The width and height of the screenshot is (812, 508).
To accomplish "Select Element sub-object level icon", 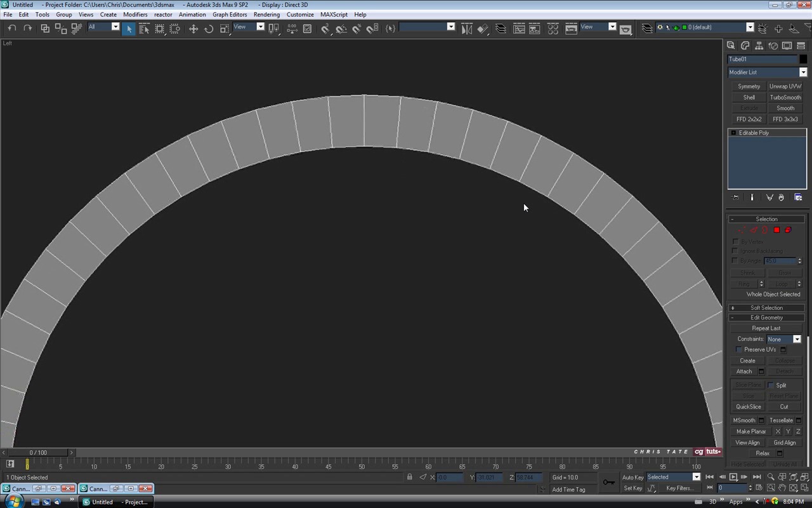I will [788, 230].
